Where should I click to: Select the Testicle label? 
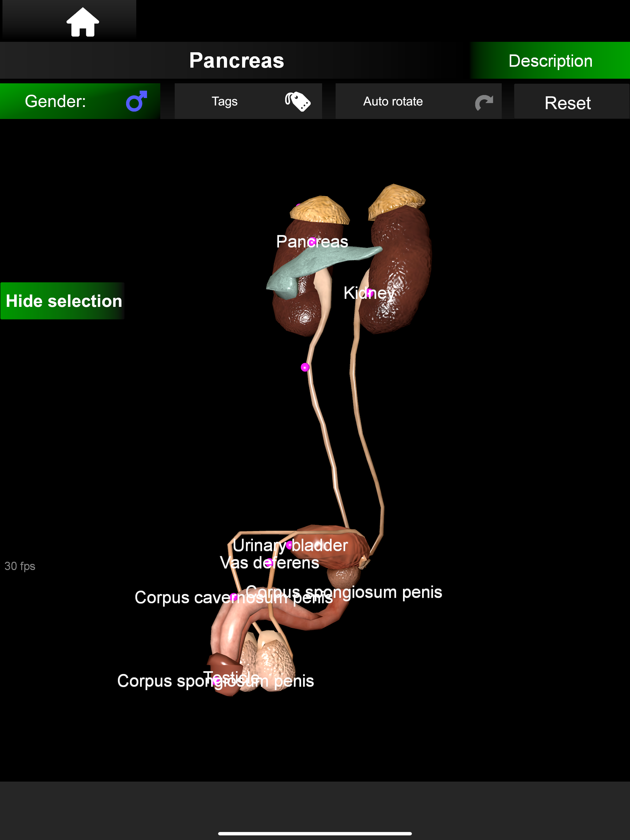pos(231,677)
